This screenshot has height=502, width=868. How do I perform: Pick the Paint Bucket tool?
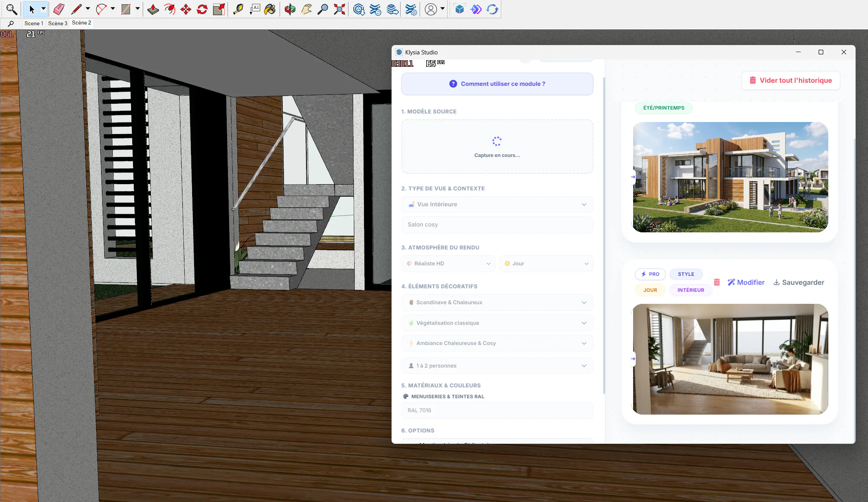tap(270, 9)
